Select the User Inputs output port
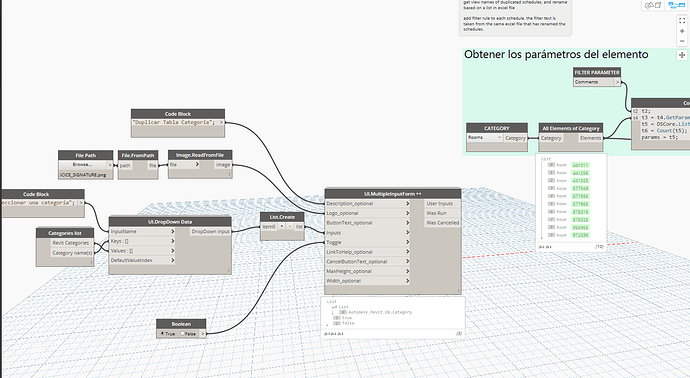 442,204
